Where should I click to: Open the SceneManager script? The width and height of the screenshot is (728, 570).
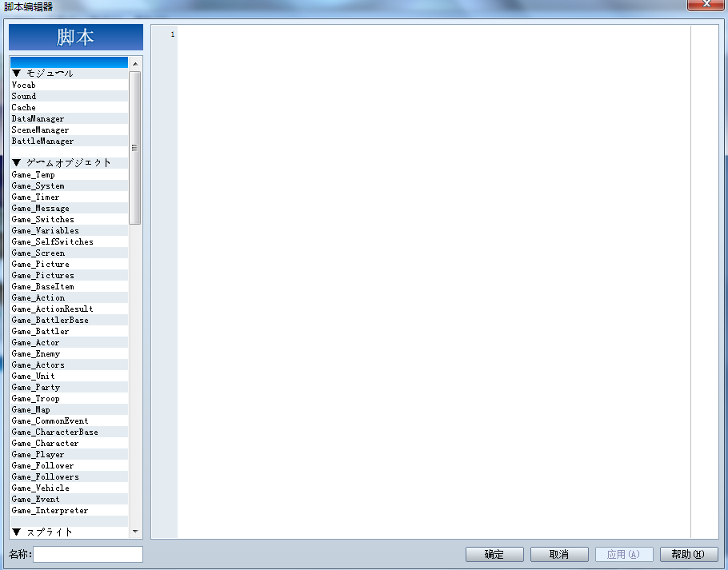click(x=40, y=130)
